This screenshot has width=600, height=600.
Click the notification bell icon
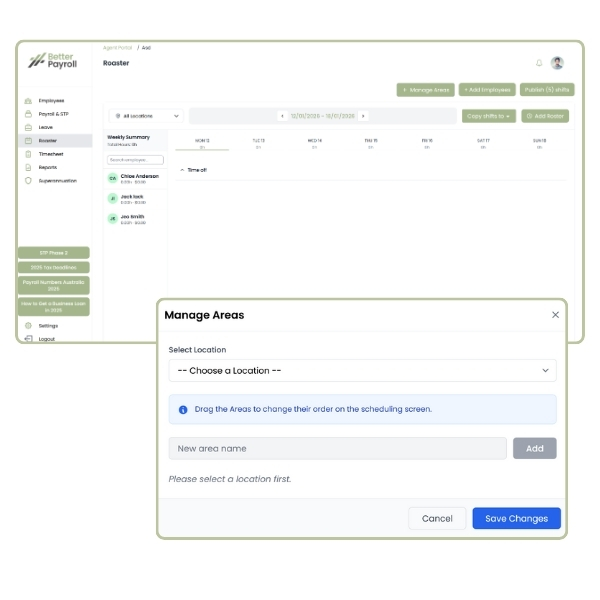click(539, 63)
